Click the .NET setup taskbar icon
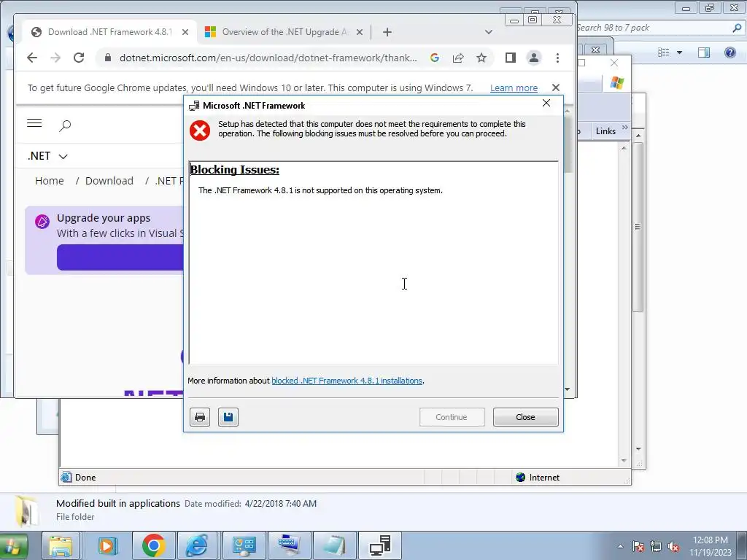This screenshot has width=747, height=560. [x=380, y=545]
